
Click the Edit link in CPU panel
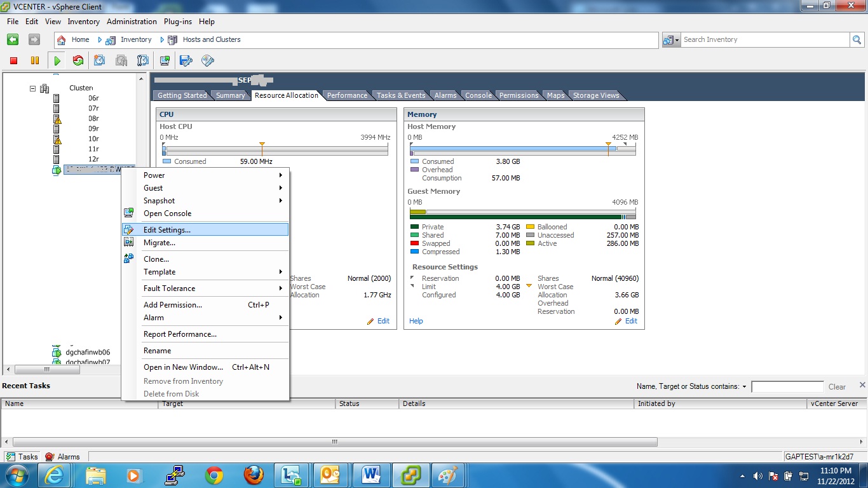coord(383,321)
